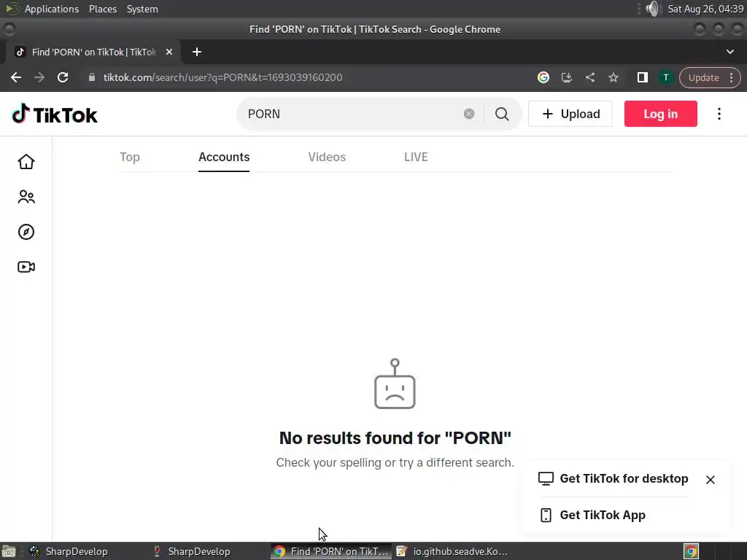The height and width of the screenshot is (560, 747).
Task: Click the Chrome icon in bottom right tray
Action: tap(691, 551)
